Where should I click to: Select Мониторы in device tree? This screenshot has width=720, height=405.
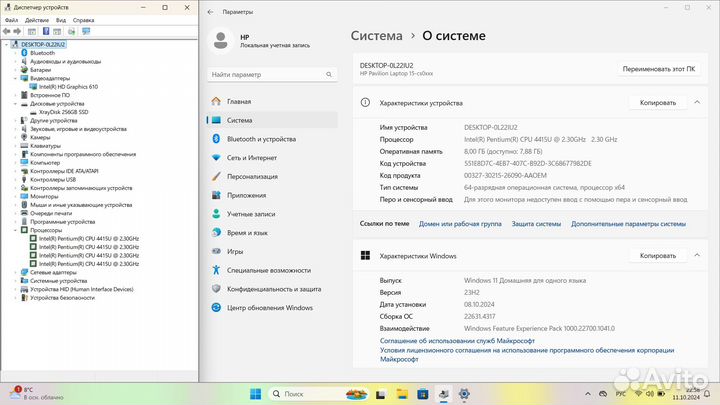point(44,196)
